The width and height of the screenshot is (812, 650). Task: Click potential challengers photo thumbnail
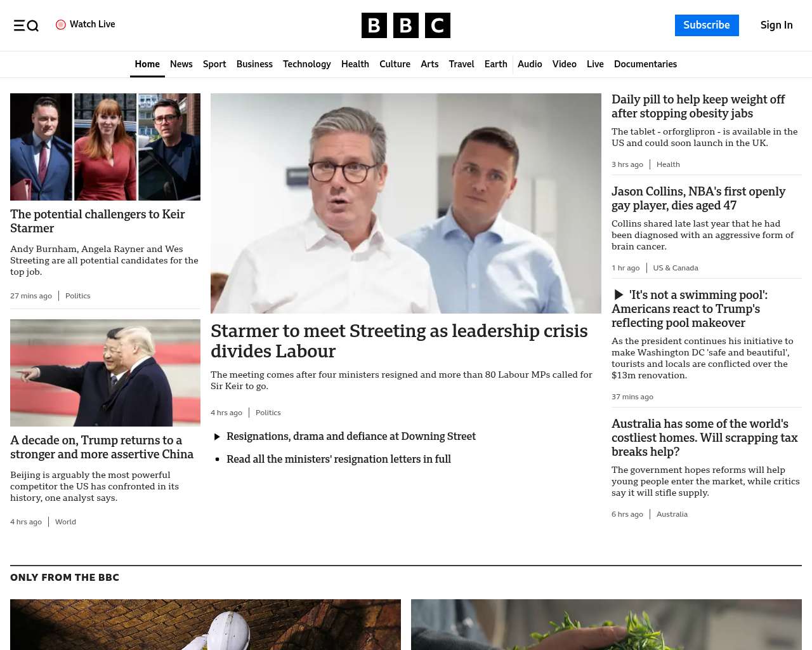pos(105,147)
